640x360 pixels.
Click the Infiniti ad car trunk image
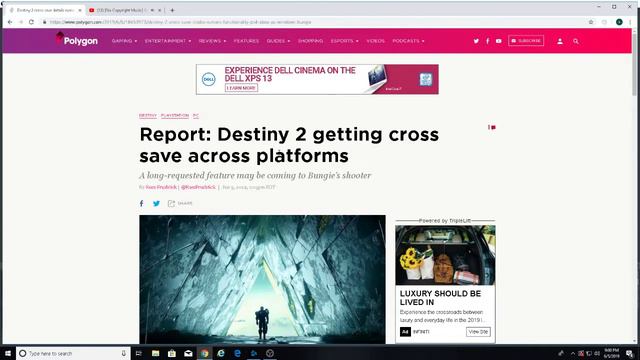(x=445, y=255)
